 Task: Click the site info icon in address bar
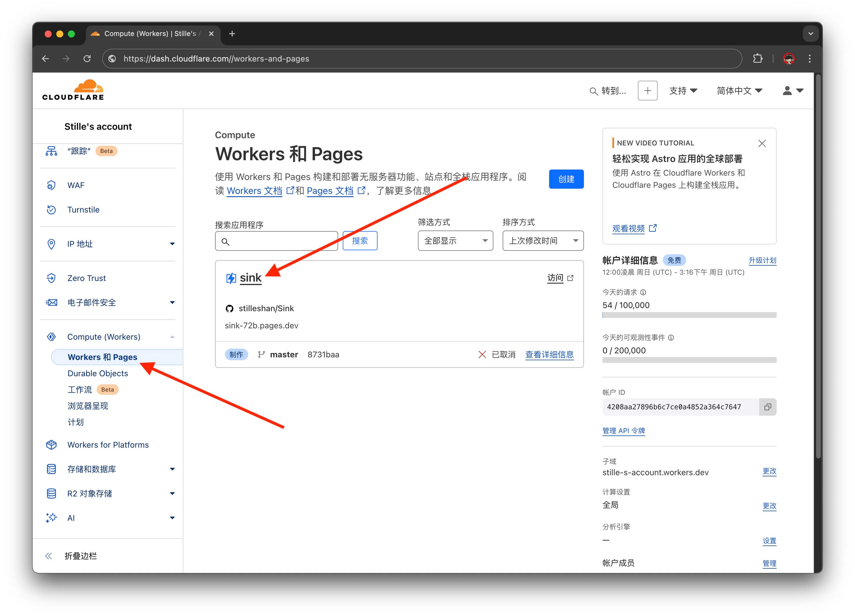tap(112, 59)
